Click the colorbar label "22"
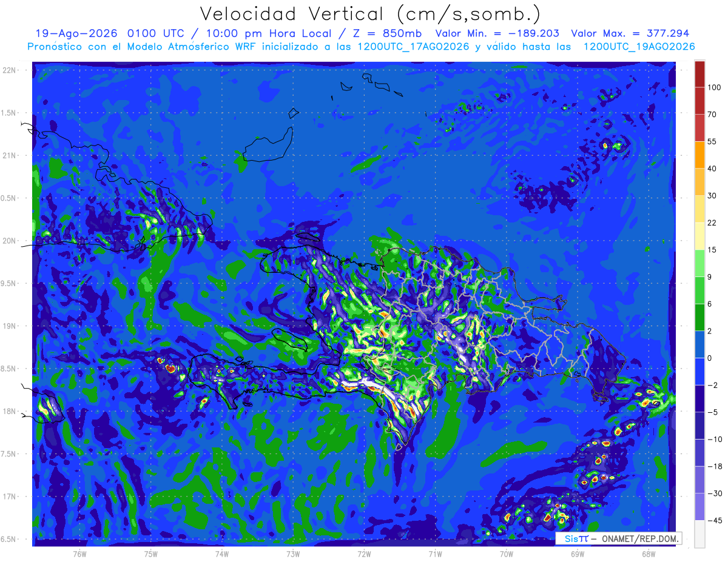The height and width of the screenshot is (562, 728). (x=712, y=222)
